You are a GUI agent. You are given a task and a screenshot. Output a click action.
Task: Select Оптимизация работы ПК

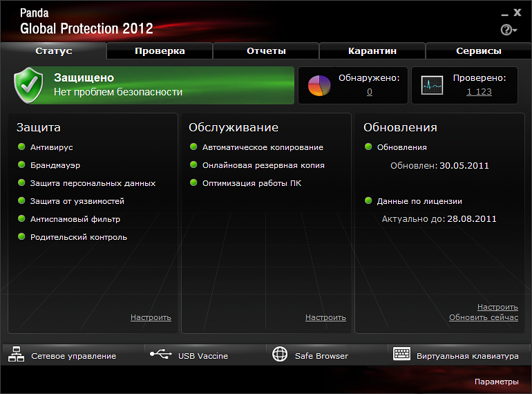coord(251,183)
